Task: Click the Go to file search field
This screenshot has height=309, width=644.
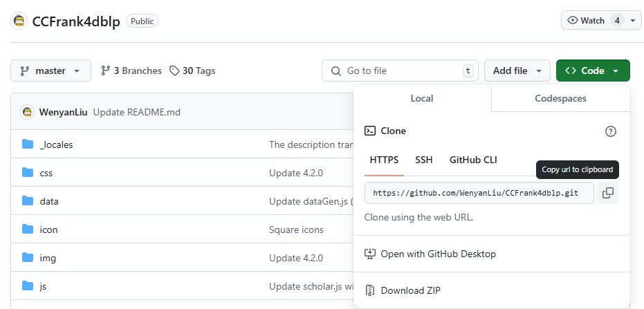Action: (400, 71)
